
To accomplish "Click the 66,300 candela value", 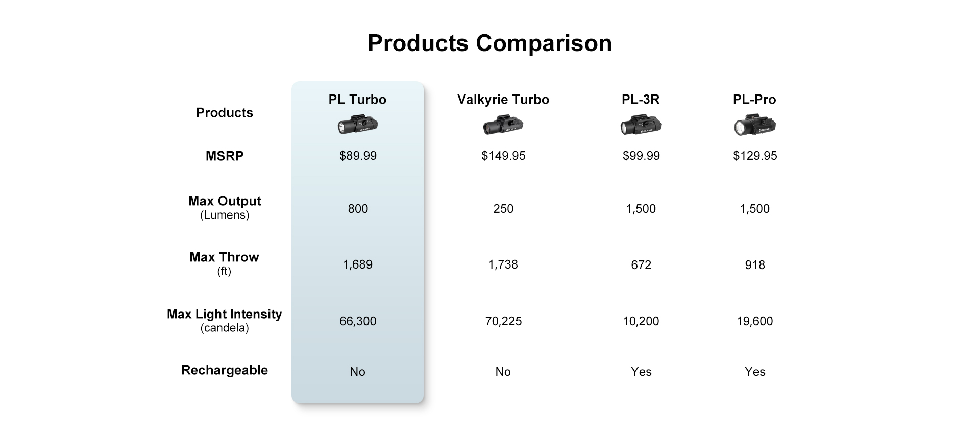I will [x=358, y=321].
